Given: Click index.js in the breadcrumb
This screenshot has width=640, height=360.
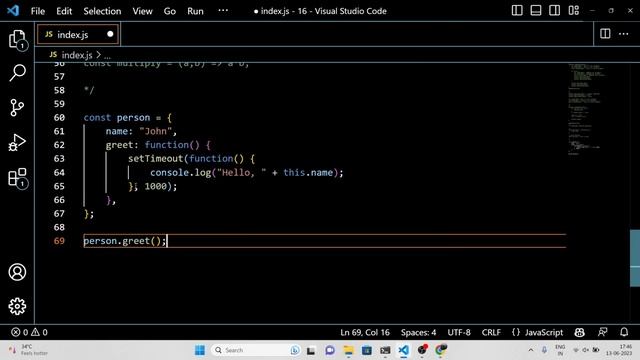Looking at the screenshot, I should point(77,55).
